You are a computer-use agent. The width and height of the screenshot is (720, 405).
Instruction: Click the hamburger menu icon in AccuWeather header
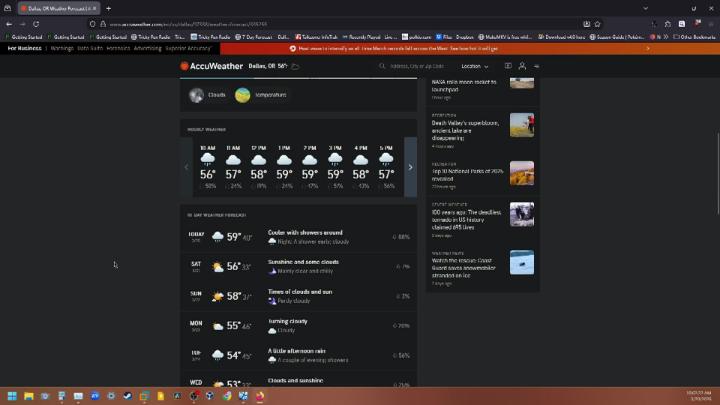point(537,66)
